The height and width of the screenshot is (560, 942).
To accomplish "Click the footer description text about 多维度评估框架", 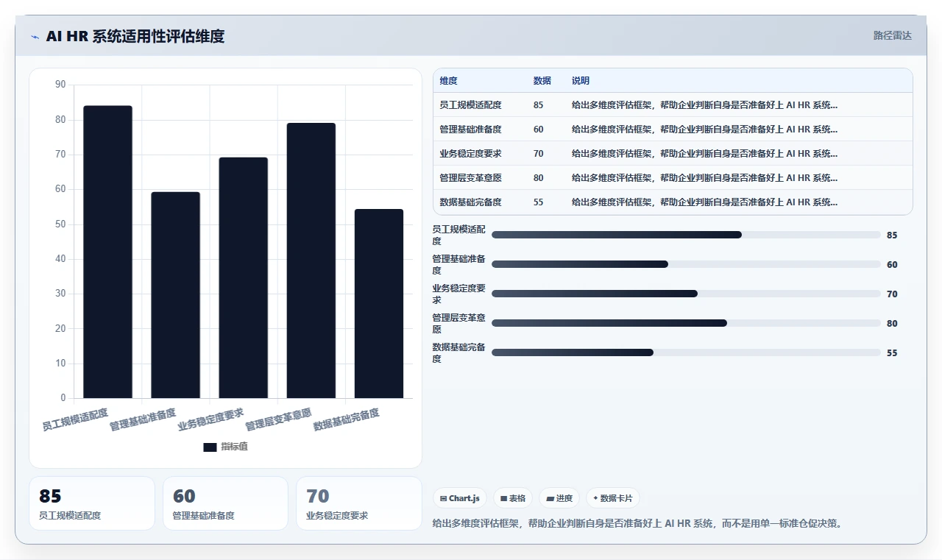I will [x=637, y=524].
